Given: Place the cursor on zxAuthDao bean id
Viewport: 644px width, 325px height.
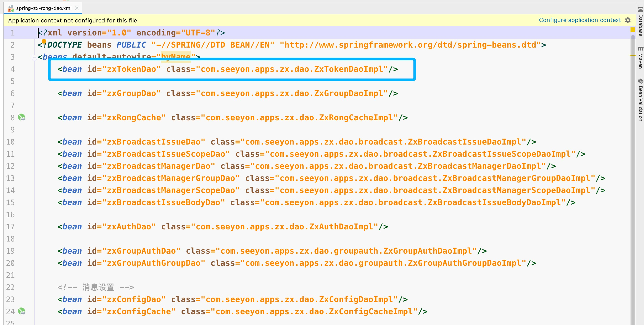Looking at the screenshot, I should [x=129, y=227].
